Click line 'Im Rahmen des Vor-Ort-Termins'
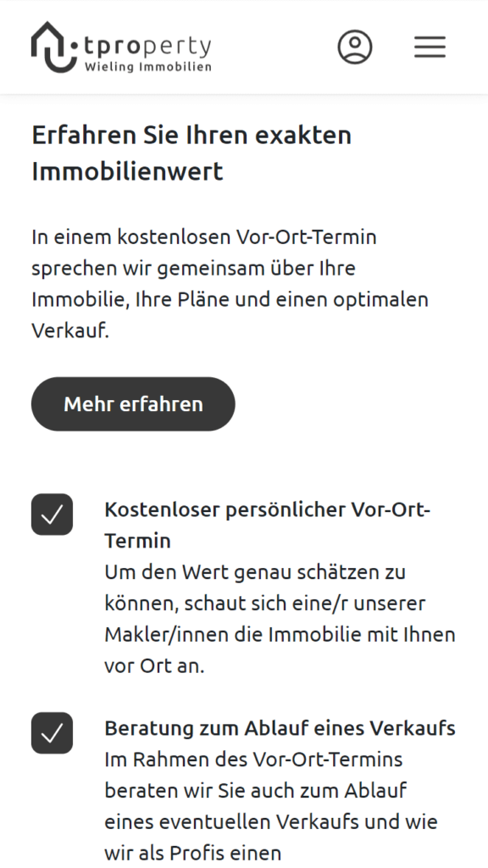 pos(253,759)
